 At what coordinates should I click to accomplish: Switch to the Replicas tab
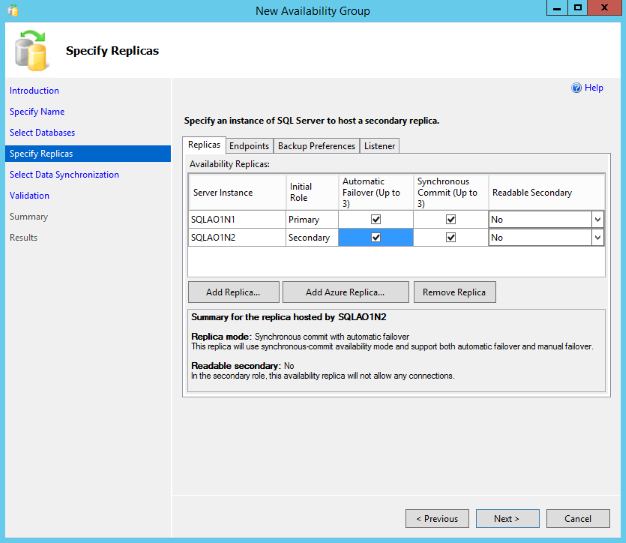click(x=204, y=145)
